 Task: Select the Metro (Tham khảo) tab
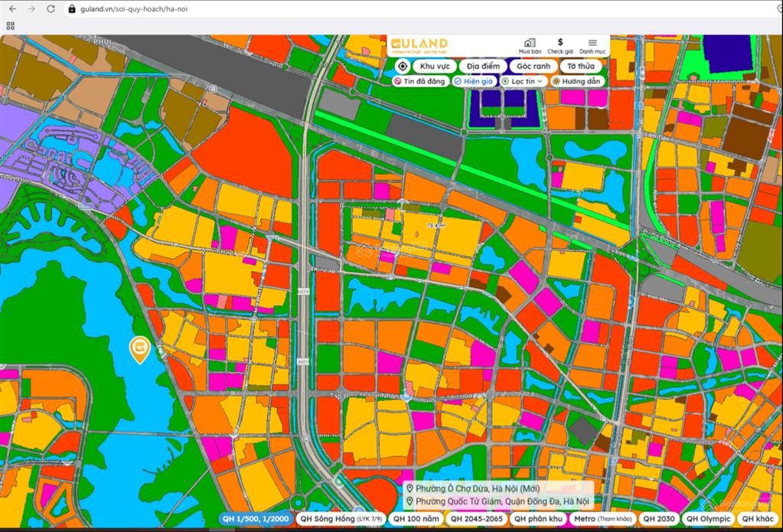coord(602,518)
